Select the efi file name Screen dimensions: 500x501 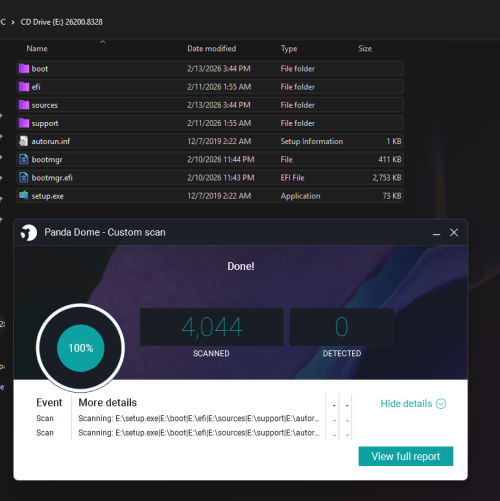36,87
